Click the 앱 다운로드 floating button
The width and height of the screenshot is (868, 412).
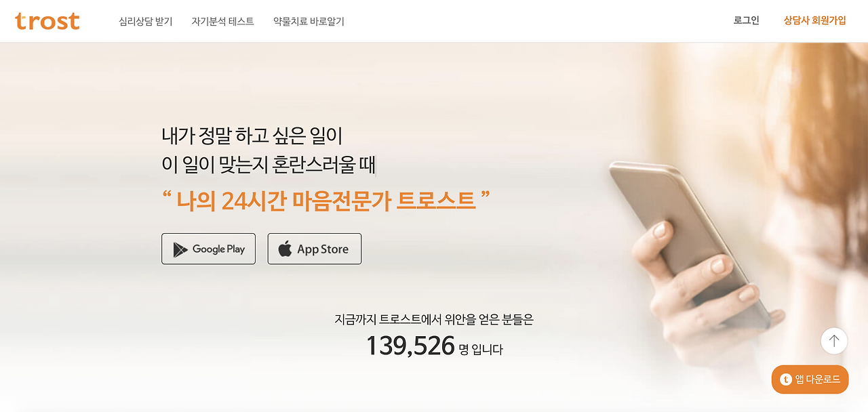click(x=810, y=379)
